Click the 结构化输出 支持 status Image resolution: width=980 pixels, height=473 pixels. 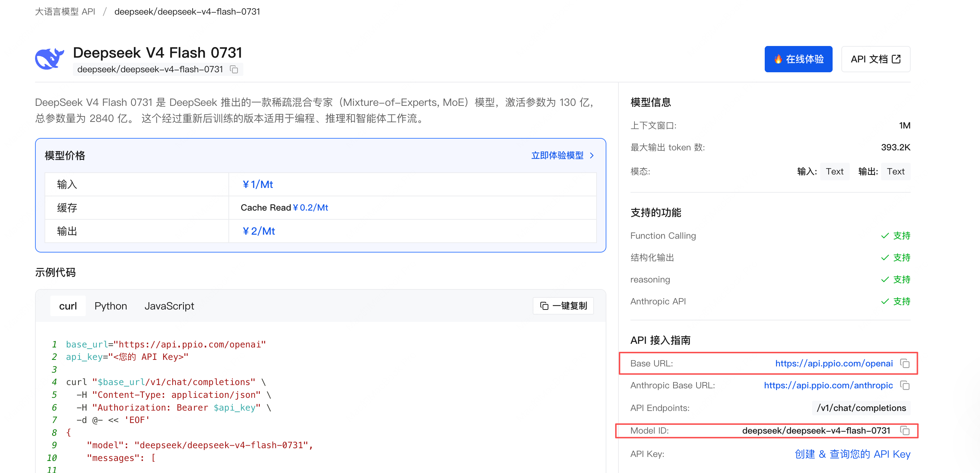click(896, 258)
